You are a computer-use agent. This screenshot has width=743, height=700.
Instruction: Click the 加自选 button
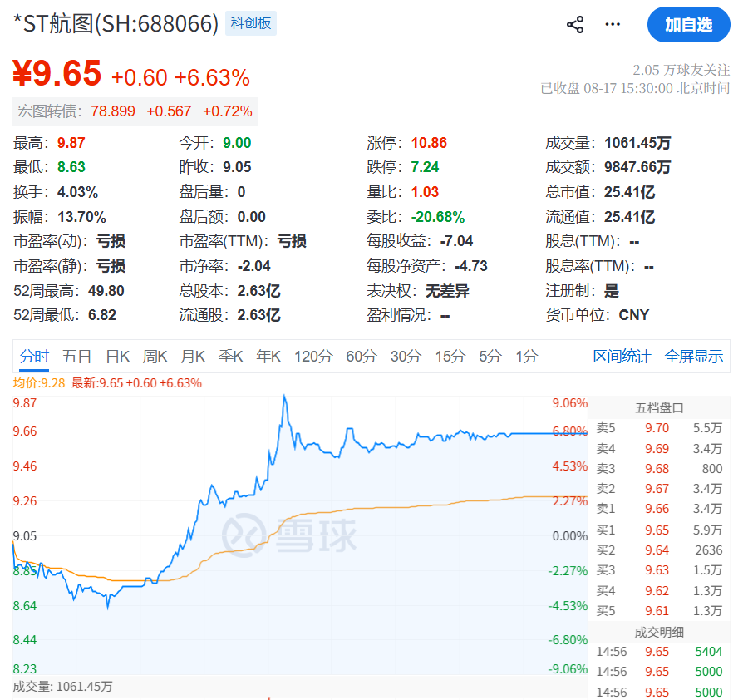(x=688, y=25)
